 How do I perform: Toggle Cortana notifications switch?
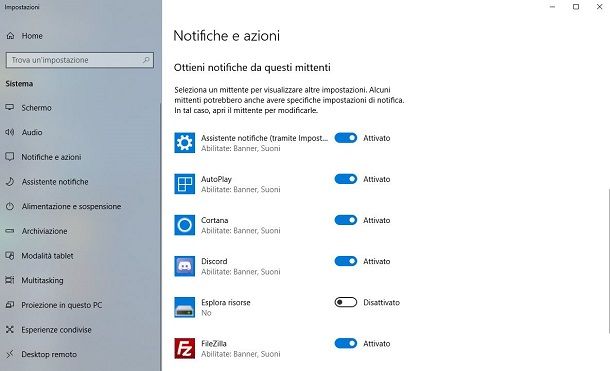coord(346,220)
